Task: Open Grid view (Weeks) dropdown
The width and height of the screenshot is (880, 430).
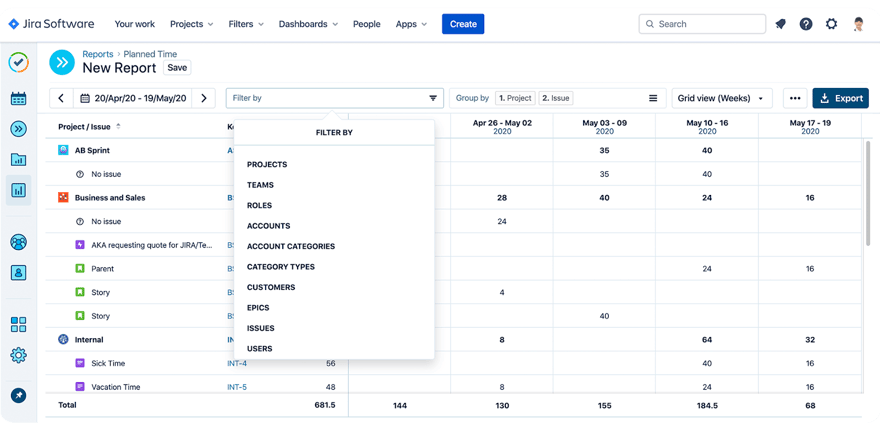Action: pos(723,98)
